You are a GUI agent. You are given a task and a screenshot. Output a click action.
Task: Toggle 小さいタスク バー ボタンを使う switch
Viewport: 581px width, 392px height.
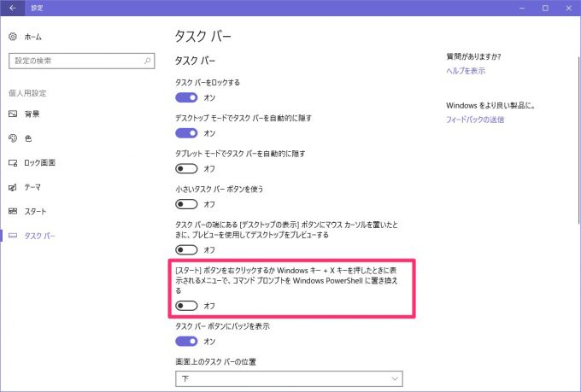point(186,204)
